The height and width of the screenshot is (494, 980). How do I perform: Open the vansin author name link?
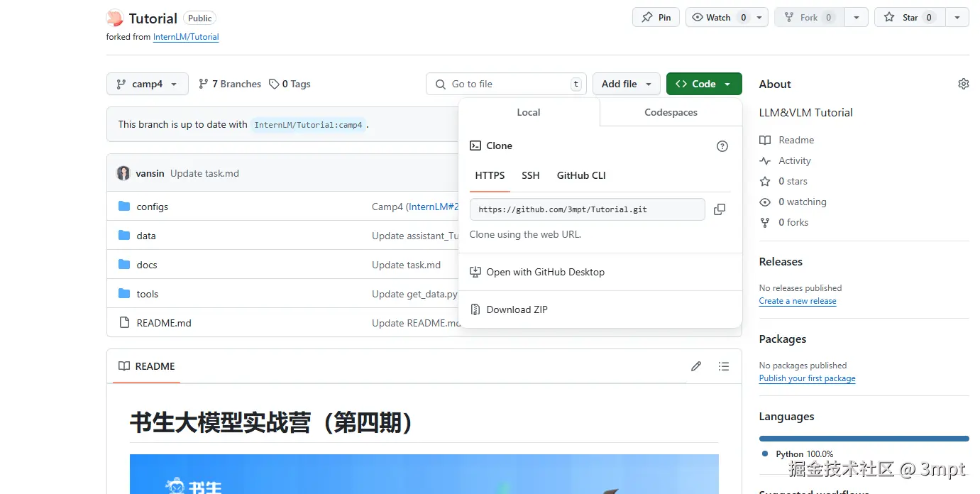pos(150,173)
